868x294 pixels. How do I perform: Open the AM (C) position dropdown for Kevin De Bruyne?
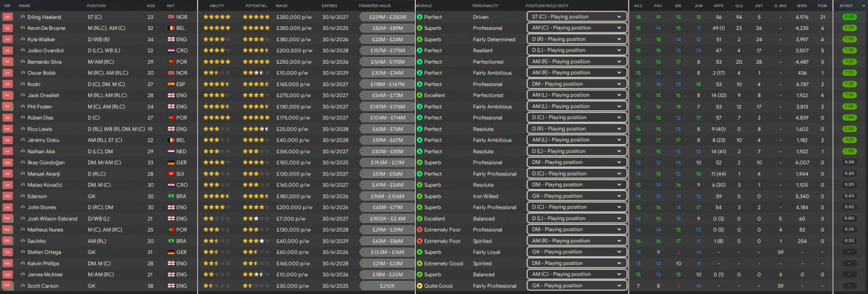(x=576, y=28)
